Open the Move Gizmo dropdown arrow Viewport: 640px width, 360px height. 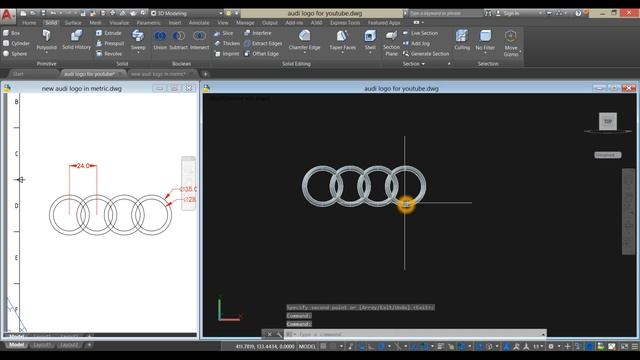coord(520,52)
